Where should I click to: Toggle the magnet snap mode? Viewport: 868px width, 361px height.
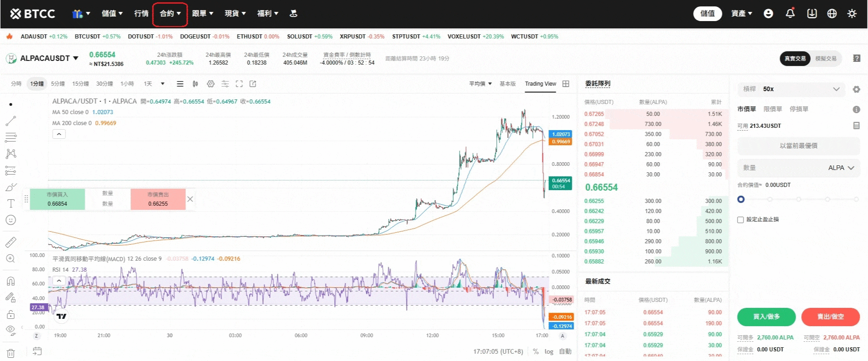(x=11, y=281)
